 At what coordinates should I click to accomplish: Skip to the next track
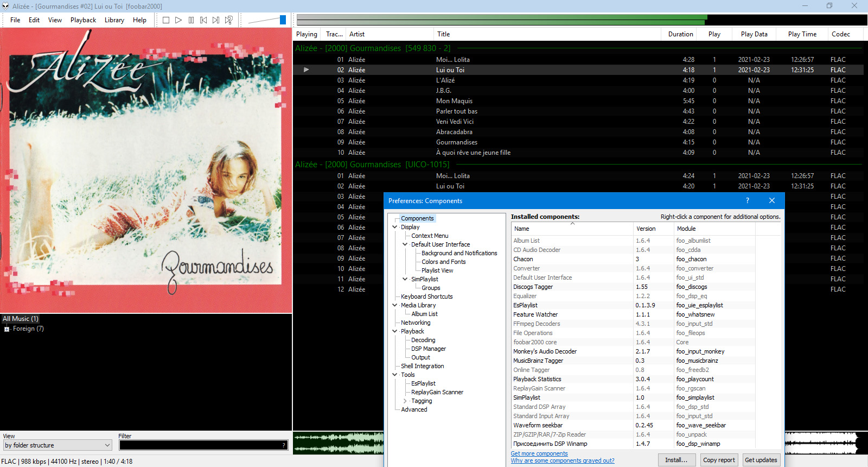pyautogui.click(x=216, y=20)
